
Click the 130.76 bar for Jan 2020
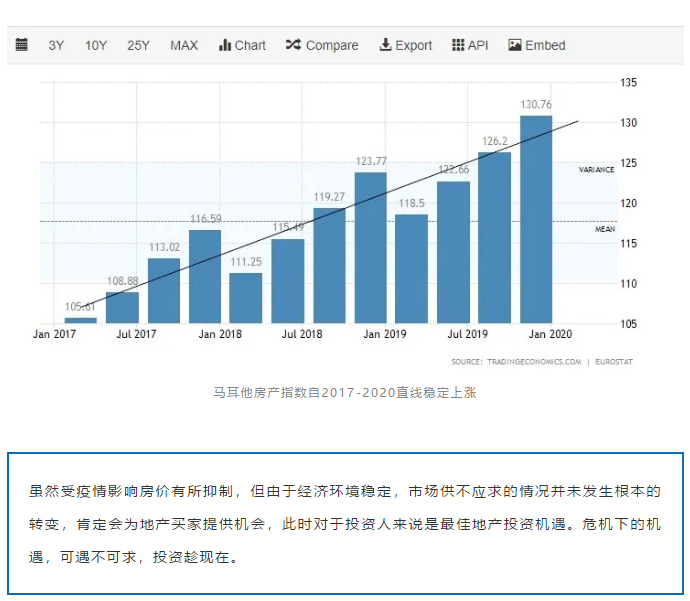pyautogui.click(x=536, y=220)
